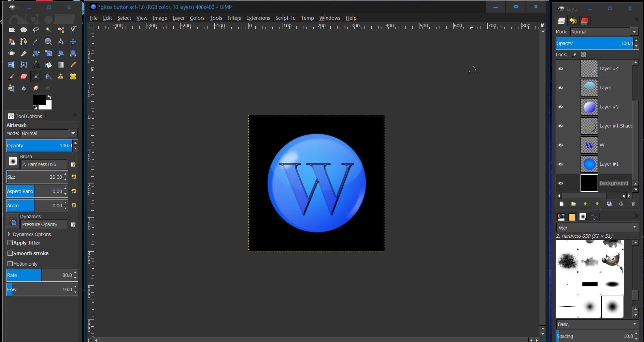Delete the selected layer with trash icon
Screen dimensions: 644x342
[633, 204]
